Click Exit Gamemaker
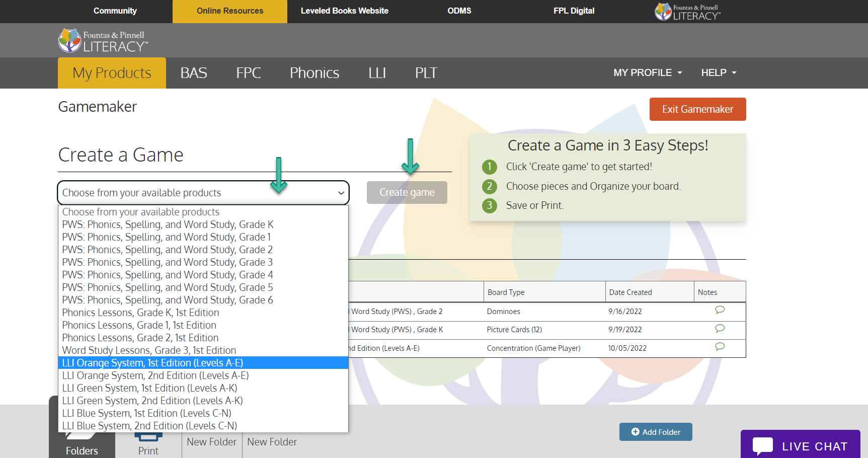The height and width of the screenshot is (458, 868). click(697, 109)
